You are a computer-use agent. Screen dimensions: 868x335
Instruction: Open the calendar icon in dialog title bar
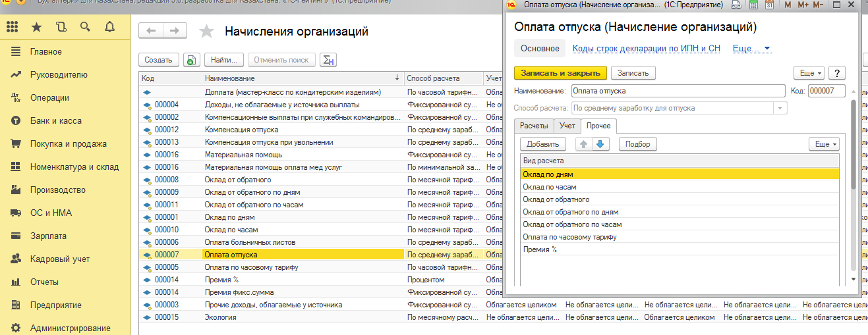(768, 5)
